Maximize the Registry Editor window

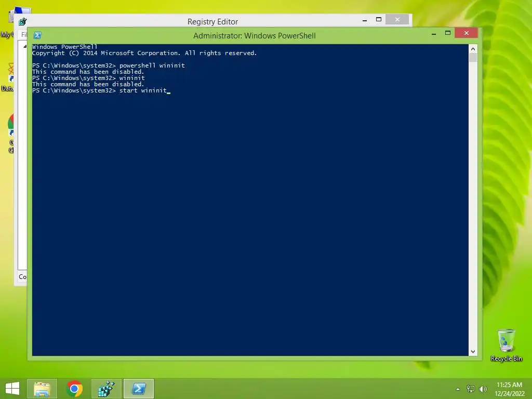(x=379, y=19)
